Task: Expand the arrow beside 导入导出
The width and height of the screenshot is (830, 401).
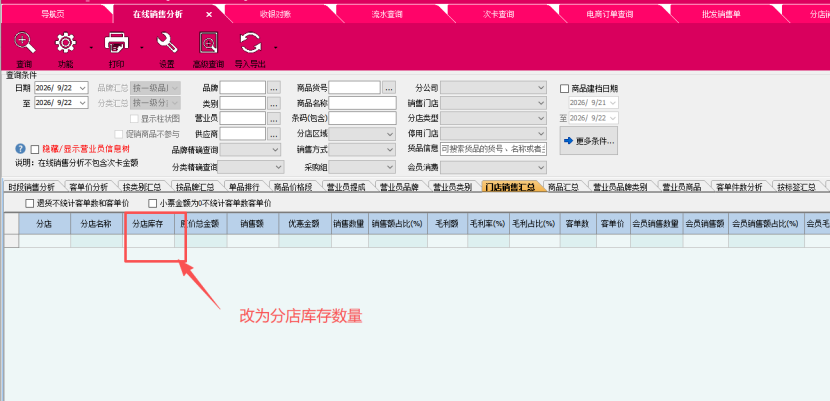Action: tap(276, 48)
